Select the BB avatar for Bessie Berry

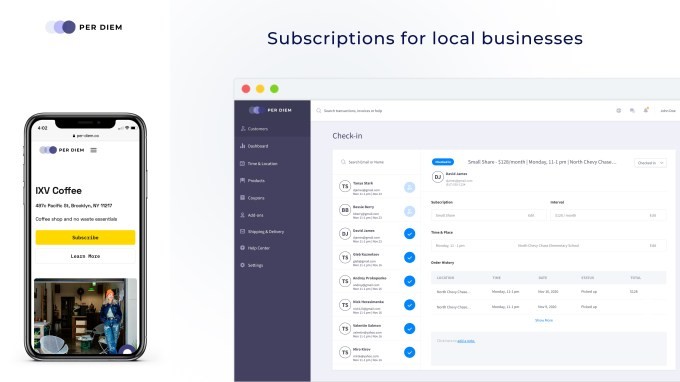[x=345, y=210]
